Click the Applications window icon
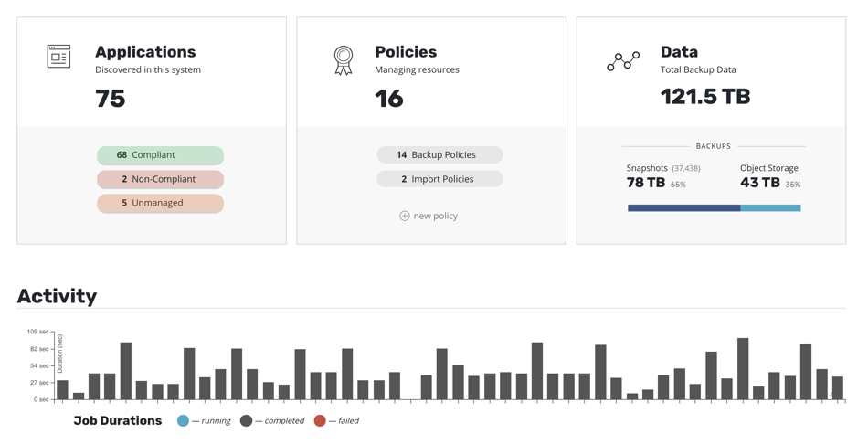Viewport: 868px width, 444px height. coord(58,57)
